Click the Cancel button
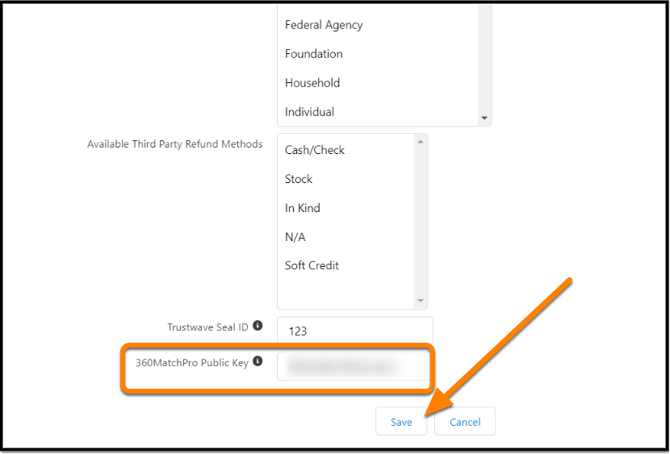The image size is (670, 454). [465, 422]
